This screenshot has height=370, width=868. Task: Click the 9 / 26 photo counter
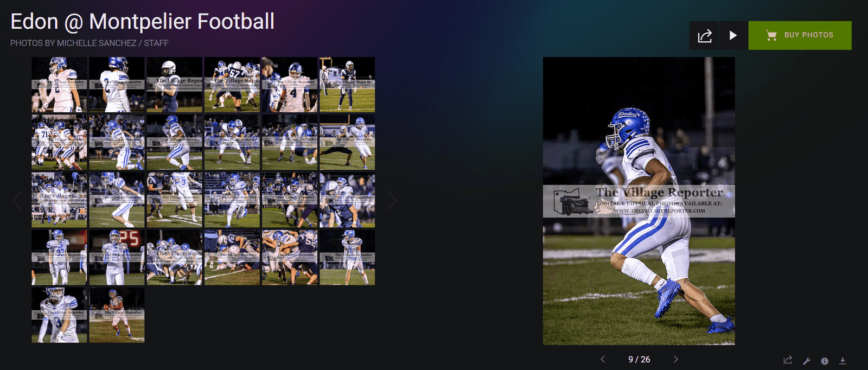tap(639, 359)
